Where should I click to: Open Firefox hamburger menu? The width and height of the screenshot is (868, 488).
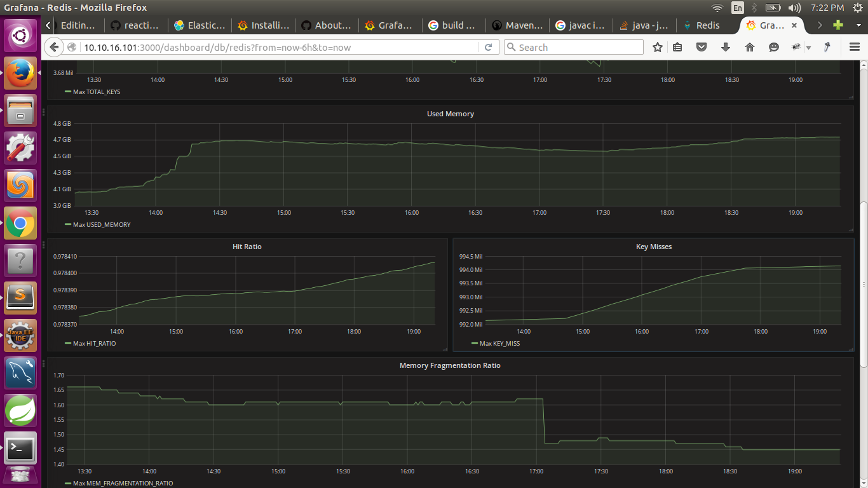(855, 47)
